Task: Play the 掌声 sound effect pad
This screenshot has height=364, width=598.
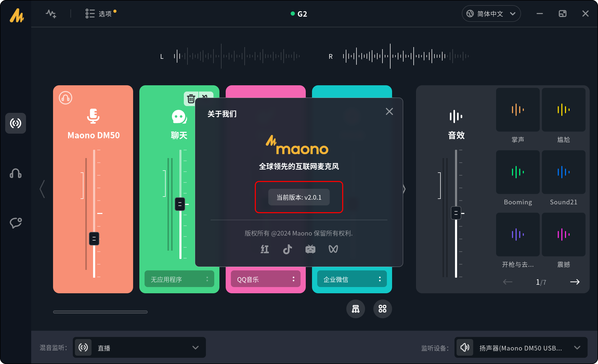Action: [517, 110]
